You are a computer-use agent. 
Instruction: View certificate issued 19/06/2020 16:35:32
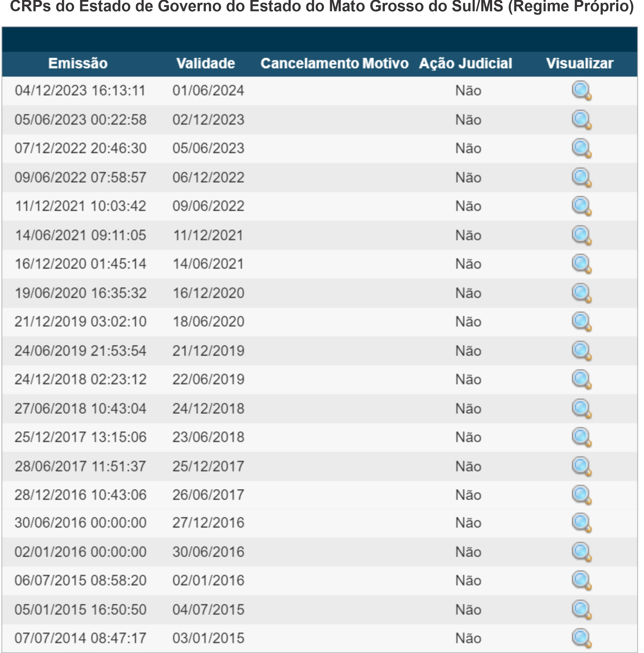tap(582, 293)
